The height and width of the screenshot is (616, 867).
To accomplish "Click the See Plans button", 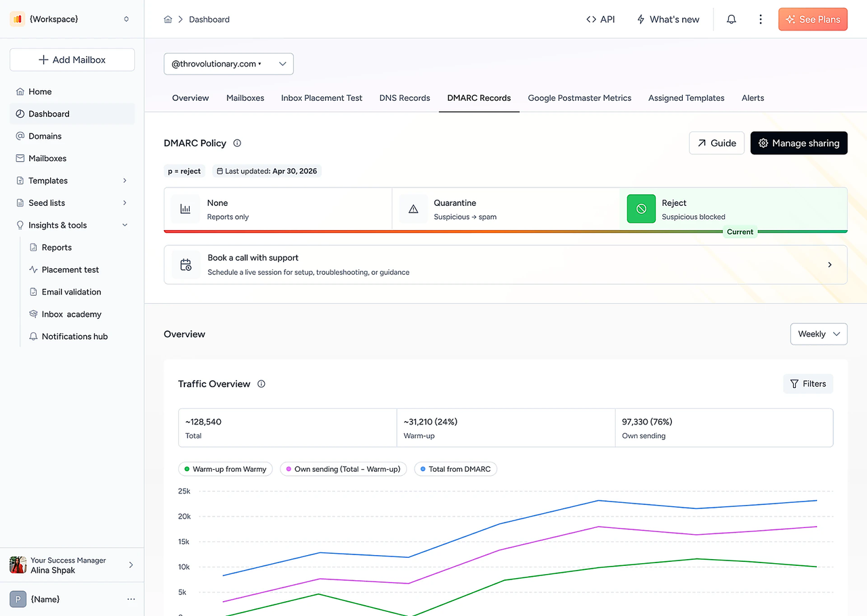I will pos(813,20).
